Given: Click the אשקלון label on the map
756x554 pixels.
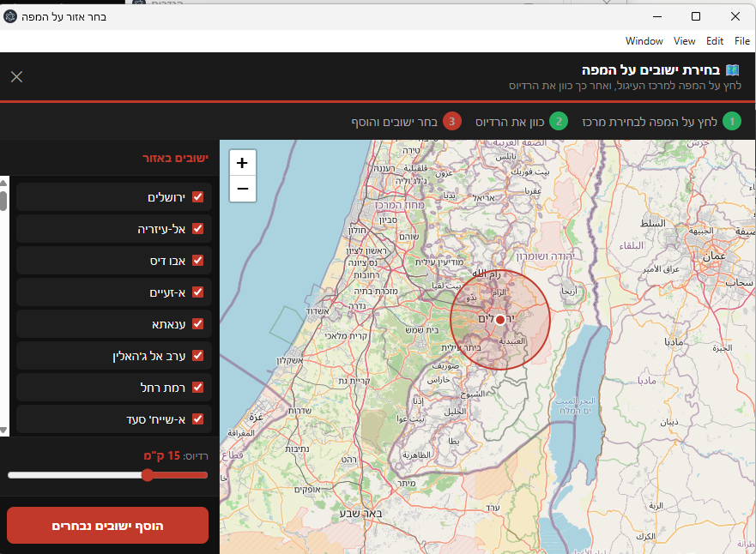Looking at the screenshot, I should tap(290, 360).
